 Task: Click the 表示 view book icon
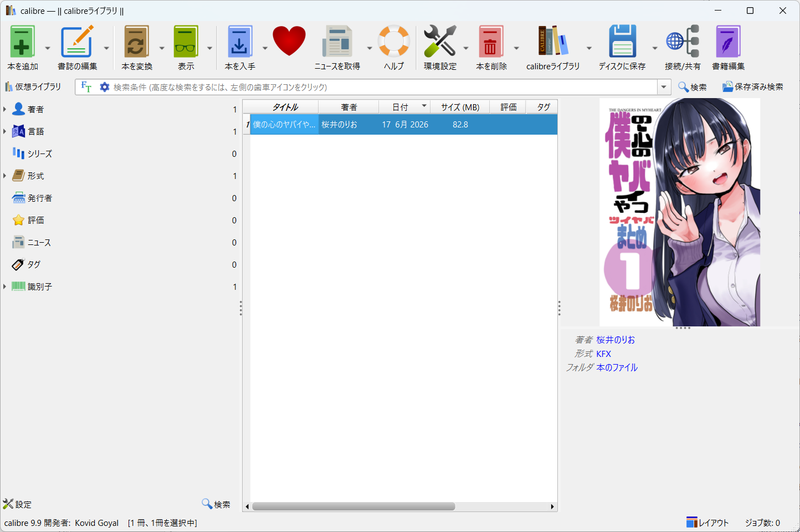pos(186,42)
